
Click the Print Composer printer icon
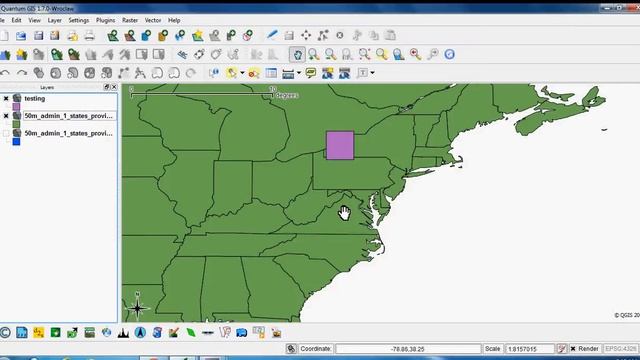pos(89,36)
